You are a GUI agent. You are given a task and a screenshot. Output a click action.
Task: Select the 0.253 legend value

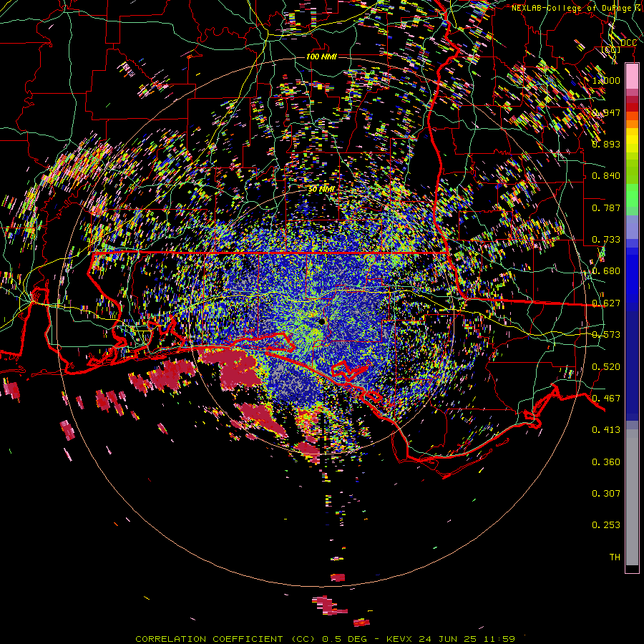(x=606, y=525)
